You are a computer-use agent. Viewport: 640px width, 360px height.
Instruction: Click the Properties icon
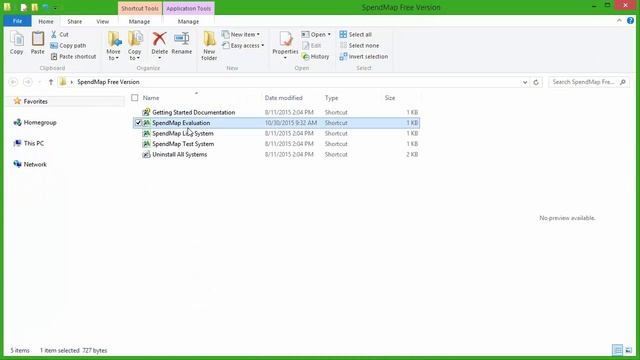[285, 40]
